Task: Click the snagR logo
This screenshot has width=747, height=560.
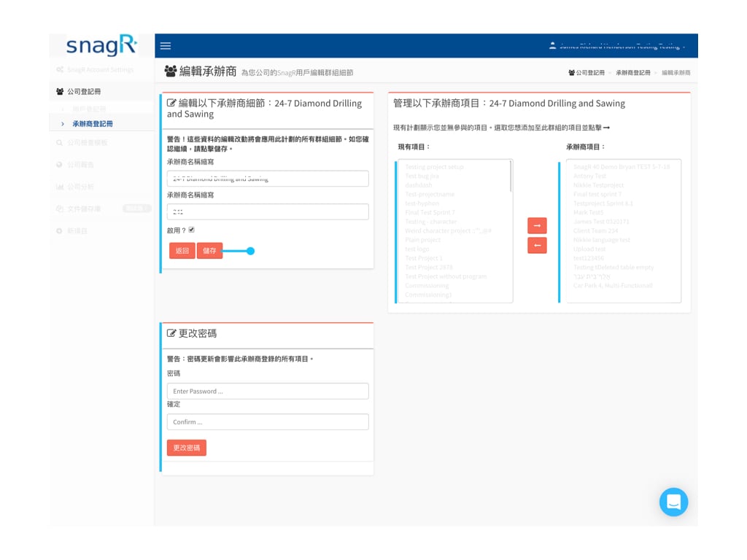Action: [x=101, y=46]
